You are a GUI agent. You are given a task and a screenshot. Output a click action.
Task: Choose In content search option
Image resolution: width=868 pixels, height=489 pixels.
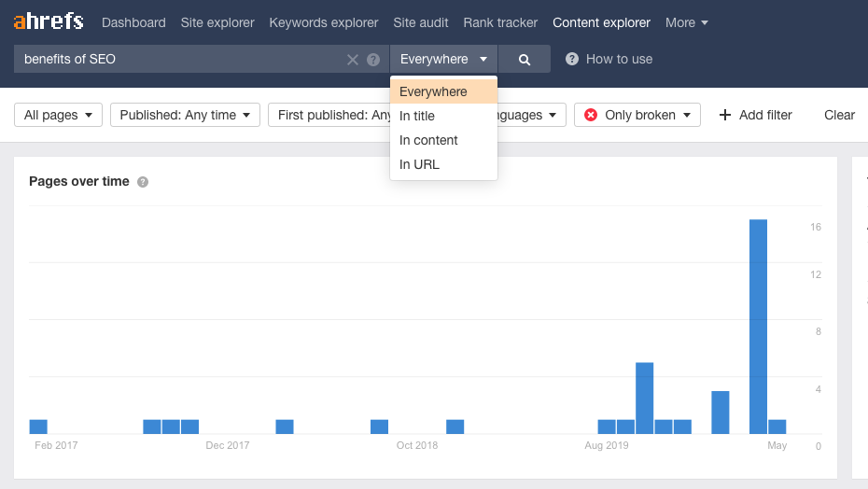(x=428, y=140)
